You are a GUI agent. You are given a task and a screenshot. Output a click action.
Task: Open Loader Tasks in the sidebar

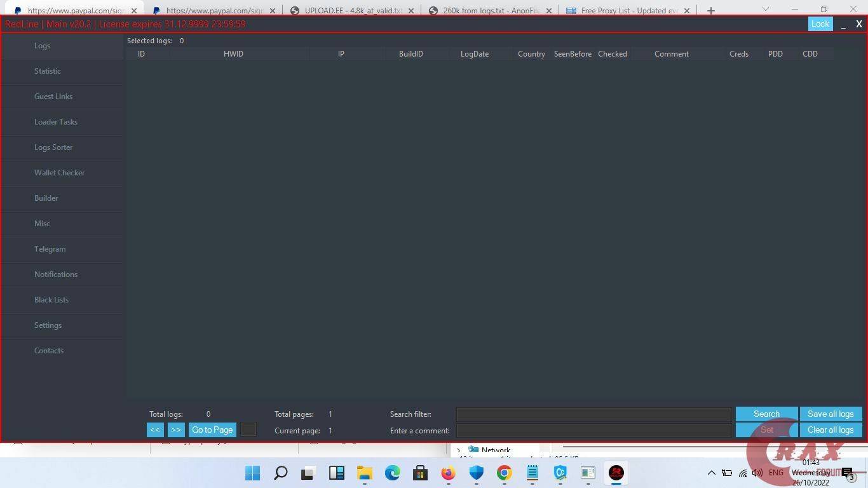tap(62, 122)
